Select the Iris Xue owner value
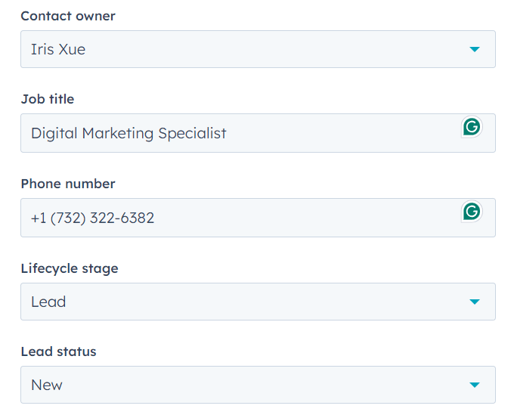Screen dimensions: 514x418 [x=58, y=49]
